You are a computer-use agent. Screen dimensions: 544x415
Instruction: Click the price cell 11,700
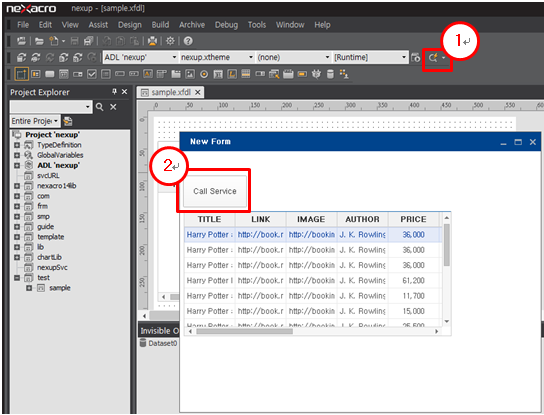point(413,296)
